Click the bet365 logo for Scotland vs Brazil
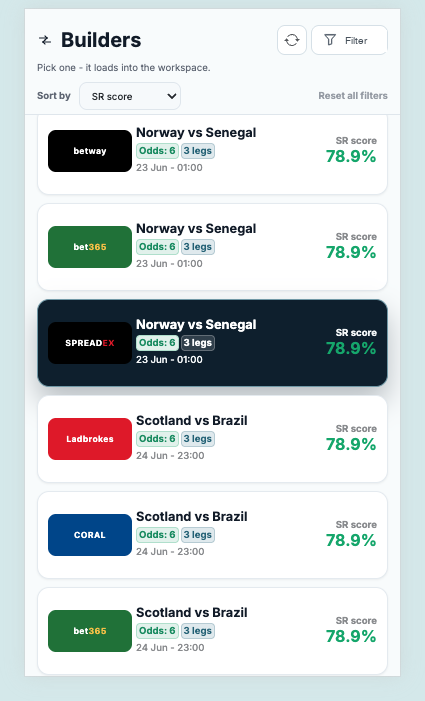Image resolution: width=425 pixels, height=701 pixels. [90, 631]
